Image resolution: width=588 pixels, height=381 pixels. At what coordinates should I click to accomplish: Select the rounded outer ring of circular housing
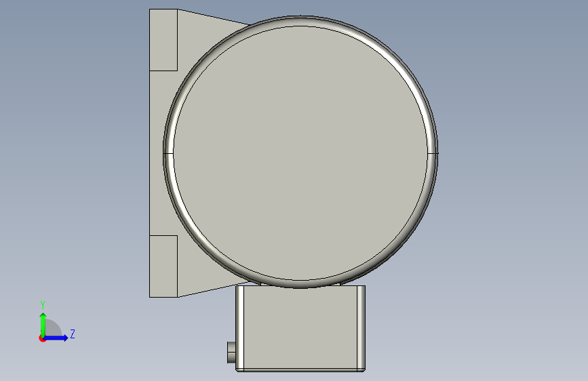(433, 153)
